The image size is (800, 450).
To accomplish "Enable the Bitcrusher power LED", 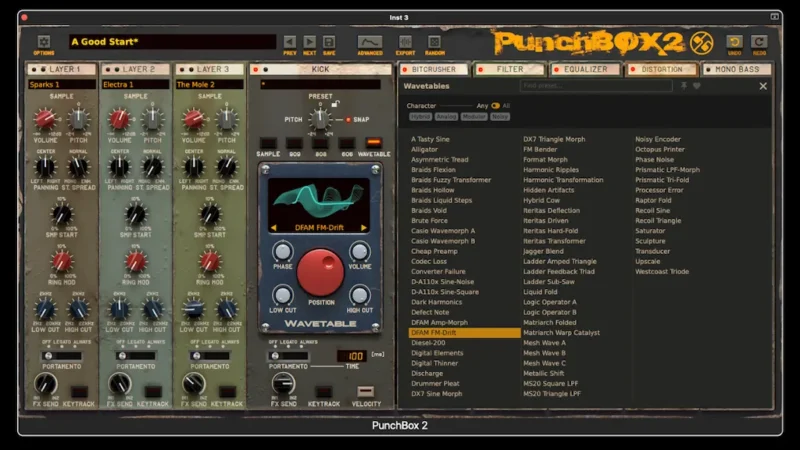I will [x=405, y=69].
